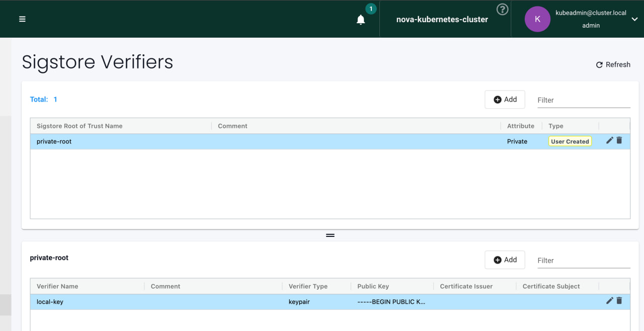Click the User Created type badge

click(x=570, y=141)
